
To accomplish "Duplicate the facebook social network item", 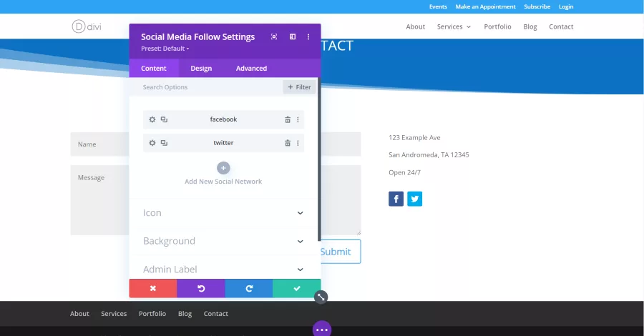I will click(x=164, y=119).
